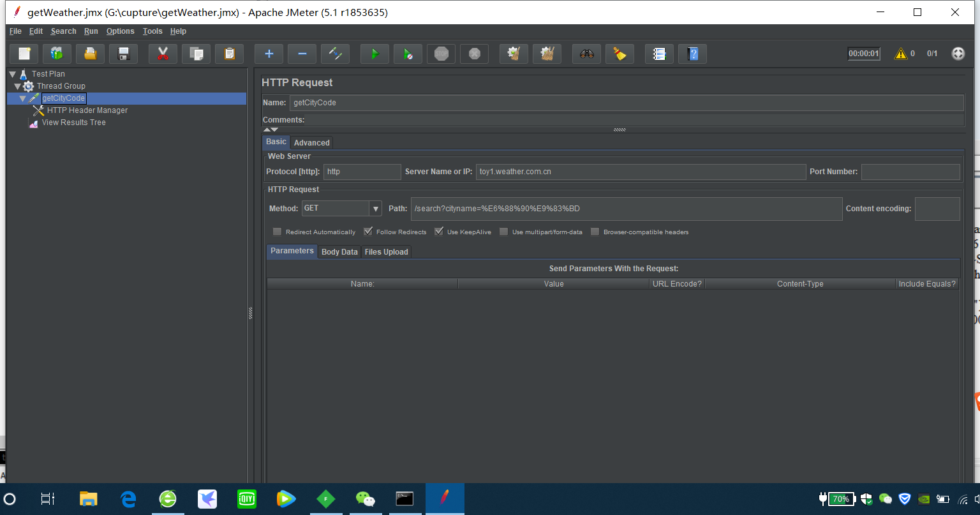
Task: Click the Open file toolbar icon
Action: [91, 54]
